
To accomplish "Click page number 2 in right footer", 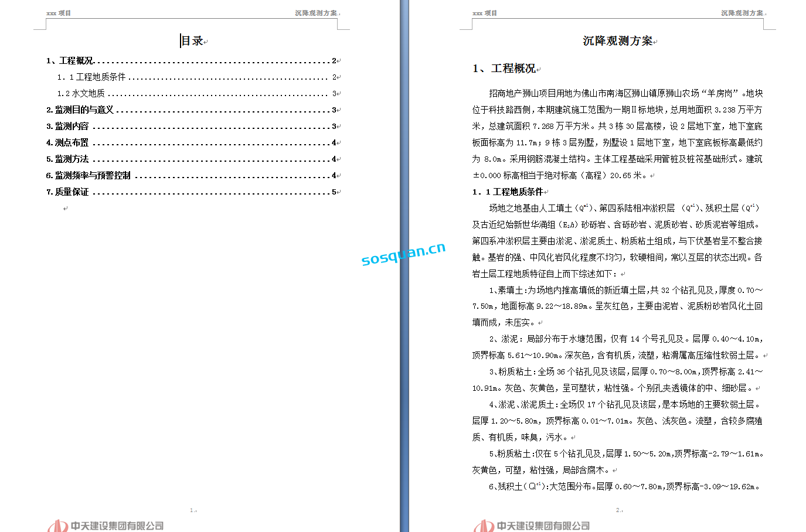I will coord(618,510).
